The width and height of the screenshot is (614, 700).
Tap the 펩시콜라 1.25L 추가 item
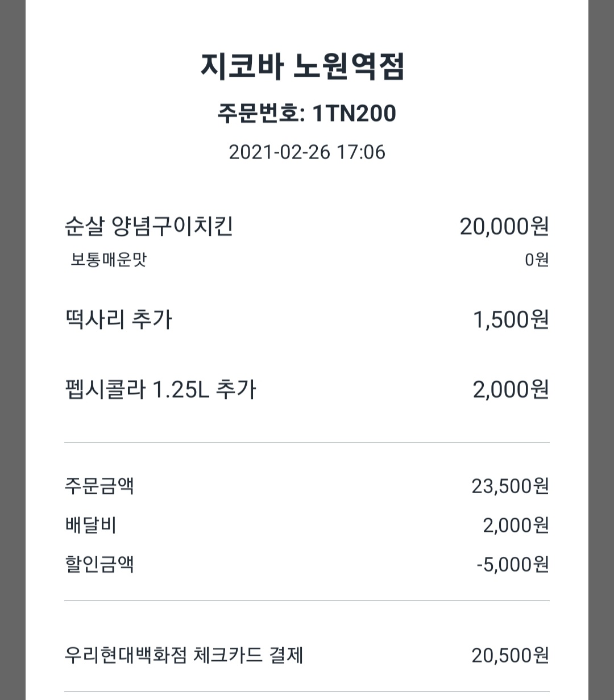[160, 390]
